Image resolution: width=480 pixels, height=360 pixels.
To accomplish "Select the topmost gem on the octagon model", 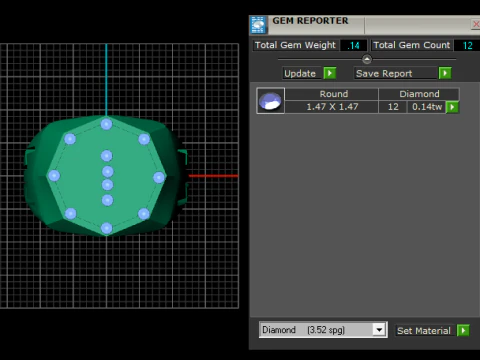I will click(106, 124).
